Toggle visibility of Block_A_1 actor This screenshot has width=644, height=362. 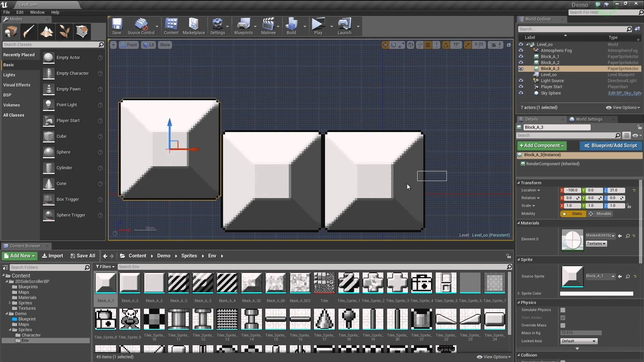coord(521,57)
